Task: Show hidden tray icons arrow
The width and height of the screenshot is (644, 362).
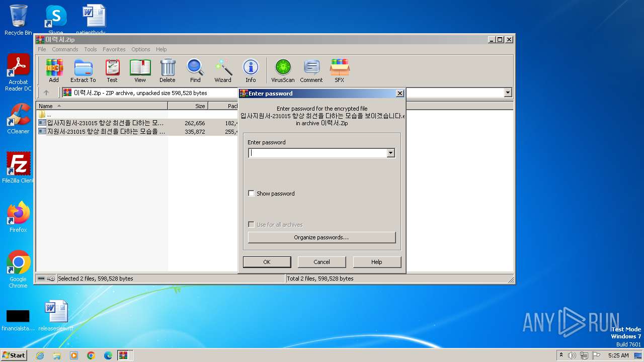Action: point(561,355)
